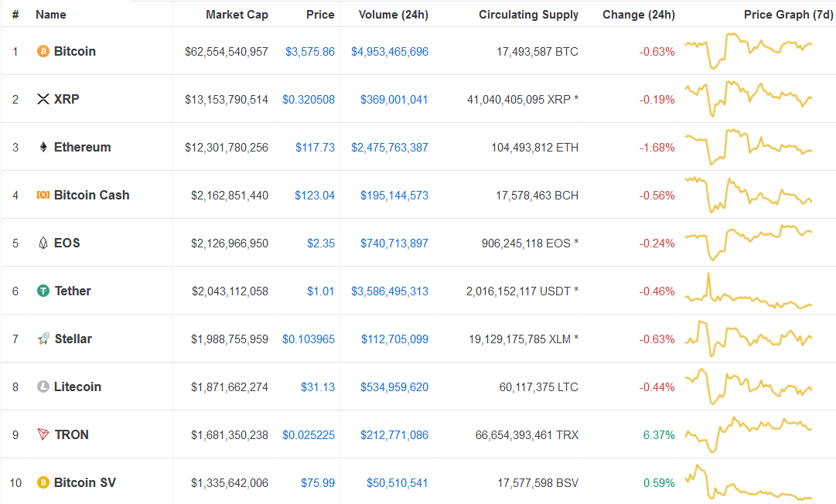Sort by the Circulating Supply column header

click(528, 15)
